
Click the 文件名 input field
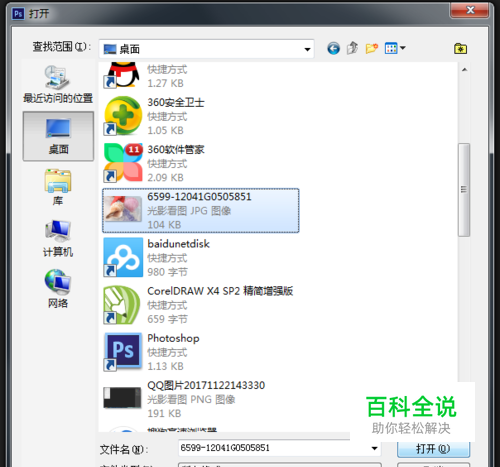tap(279, 448)
